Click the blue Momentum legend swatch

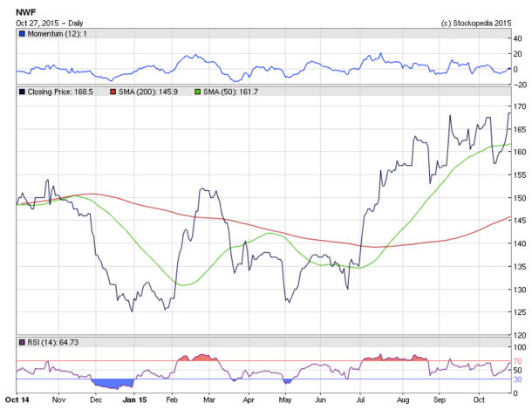(22, 34)
